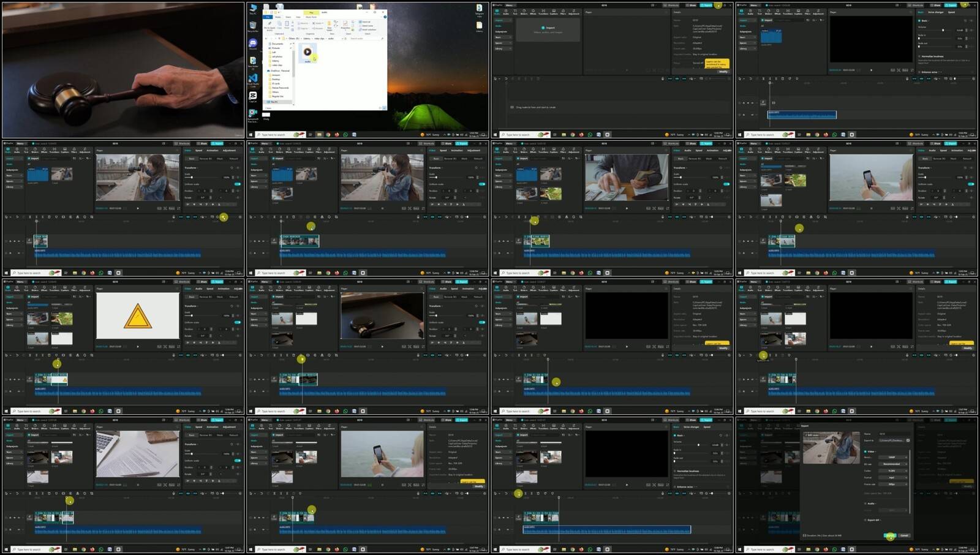Expand Yours in empty-project CapCut sidebar
Viewport: 980px width, 555px height.
(503, 37)
